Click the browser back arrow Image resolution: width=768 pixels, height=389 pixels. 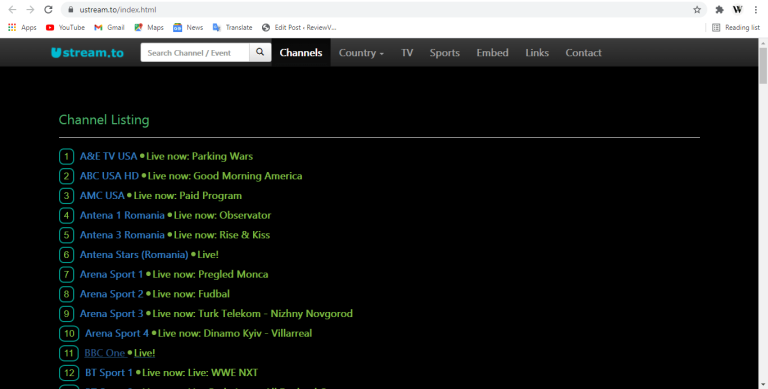pyautogui.click(x=12, y=10)
